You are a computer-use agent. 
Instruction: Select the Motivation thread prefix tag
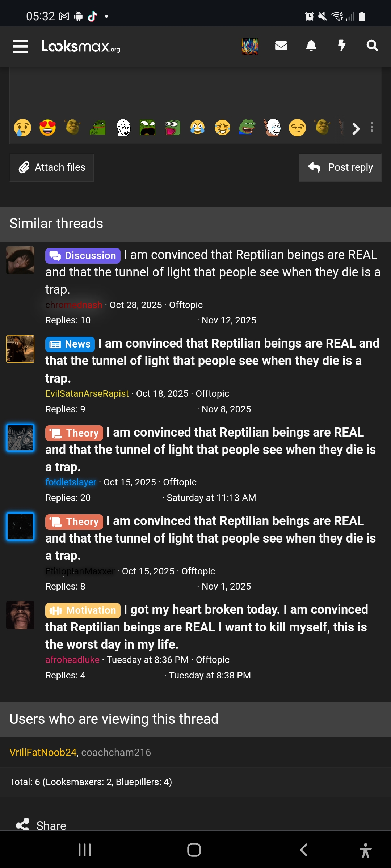(x=83, y=610)
